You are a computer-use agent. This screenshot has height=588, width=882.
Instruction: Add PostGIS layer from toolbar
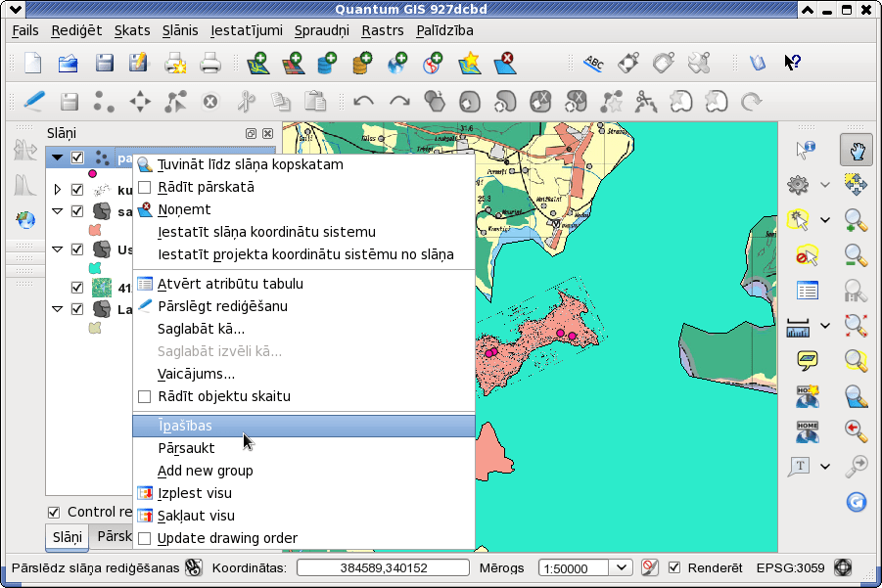tap(327, 63)
